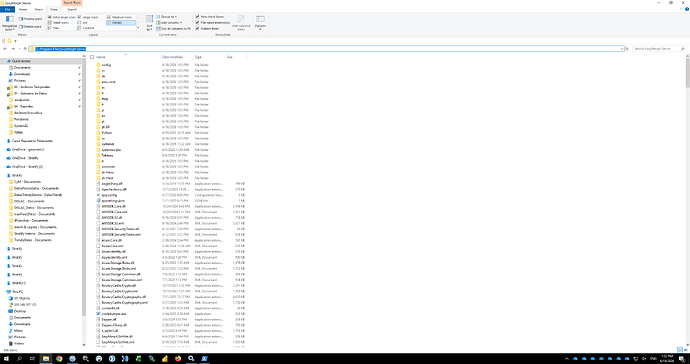The width and height of the screenshot is (690, 364).
Task: Switch layout to Medium icons
Action: pyautogui.click(x=120, y=17)
